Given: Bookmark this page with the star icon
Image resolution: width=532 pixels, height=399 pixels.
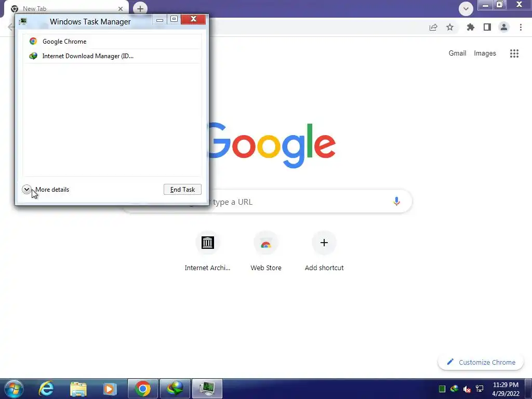Looking at the screenshot, I should [x=450, y=28].
